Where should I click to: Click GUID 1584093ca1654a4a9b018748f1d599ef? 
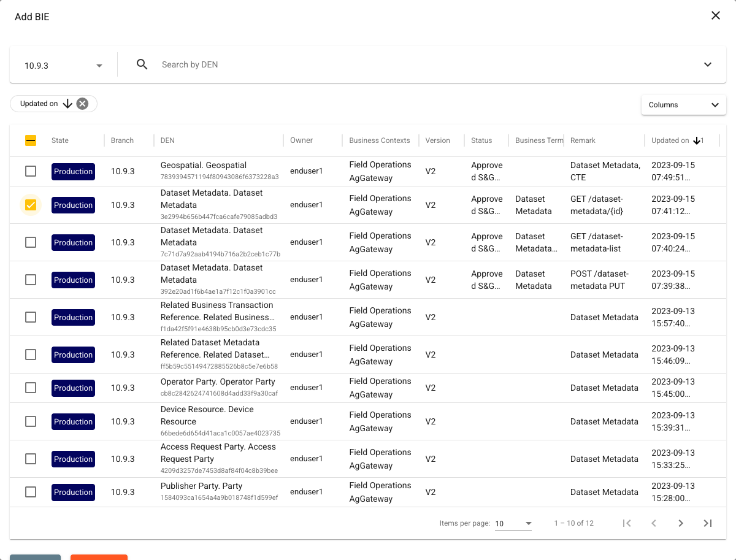click(219, 497)
